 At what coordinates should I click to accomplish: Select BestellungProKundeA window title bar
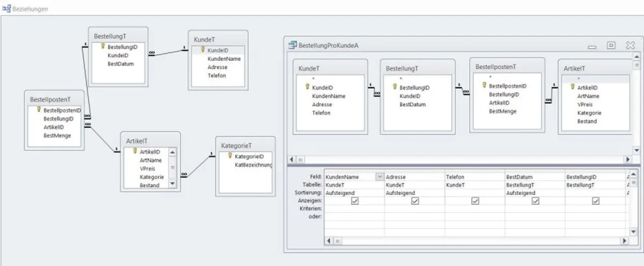(x=429, y=46)
